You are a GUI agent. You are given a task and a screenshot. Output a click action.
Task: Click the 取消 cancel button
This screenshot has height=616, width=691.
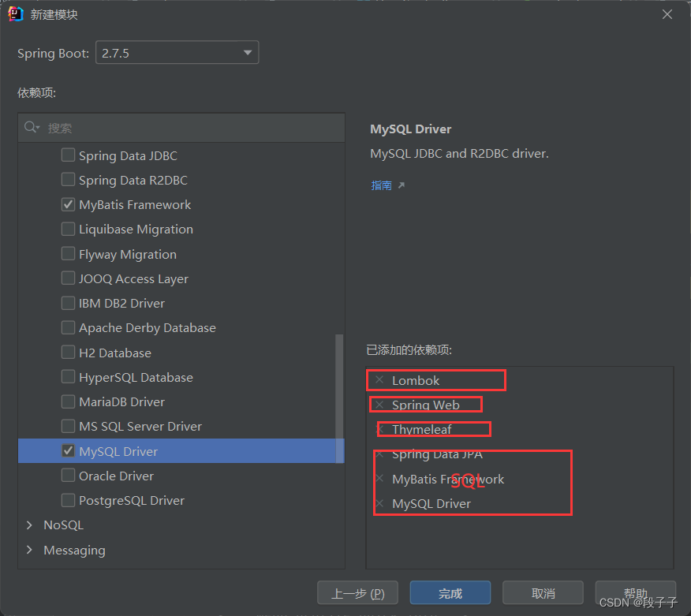(543, 593)
